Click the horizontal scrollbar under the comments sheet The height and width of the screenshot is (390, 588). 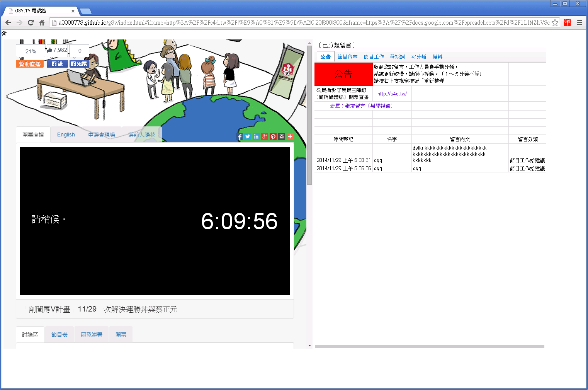(x=429, y=347)
